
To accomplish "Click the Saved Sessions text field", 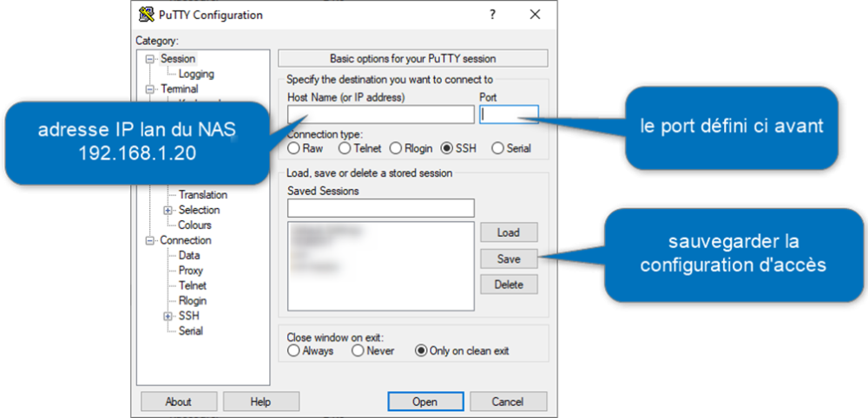I will coord(381,208).
